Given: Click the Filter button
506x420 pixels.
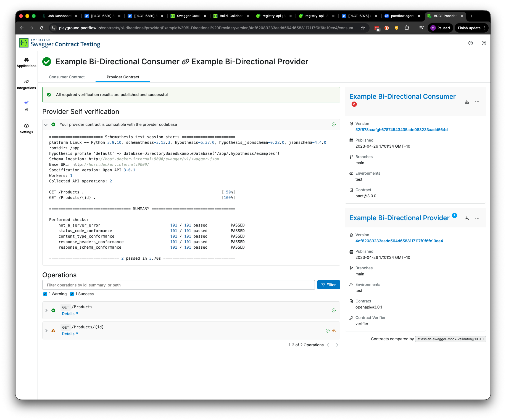Looking at the screenshot, I should (328, 285).
